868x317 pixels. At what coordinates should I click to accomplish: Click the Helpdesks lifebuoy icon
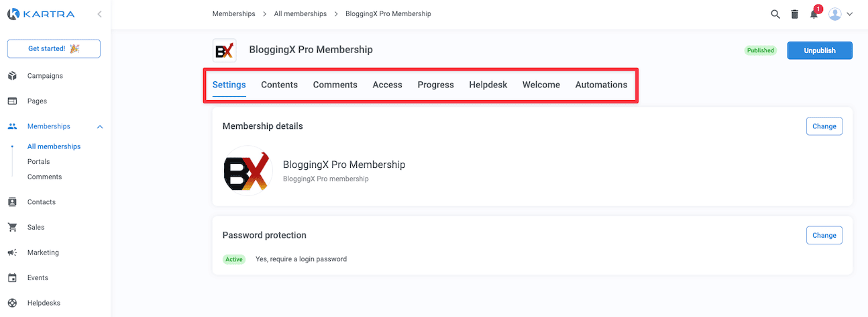point(12,303)
